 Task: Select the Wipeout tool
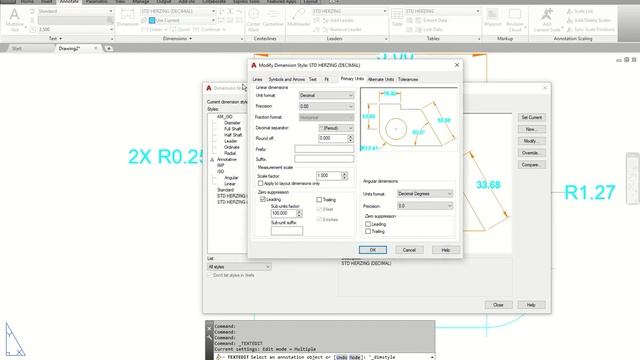click(x=492, y=18)
